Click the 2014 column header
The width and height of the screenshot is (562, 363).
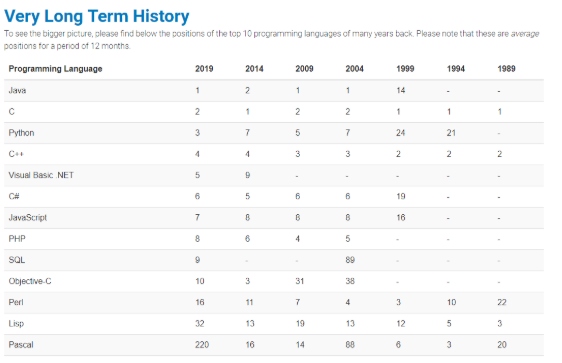tap(254, 69)
